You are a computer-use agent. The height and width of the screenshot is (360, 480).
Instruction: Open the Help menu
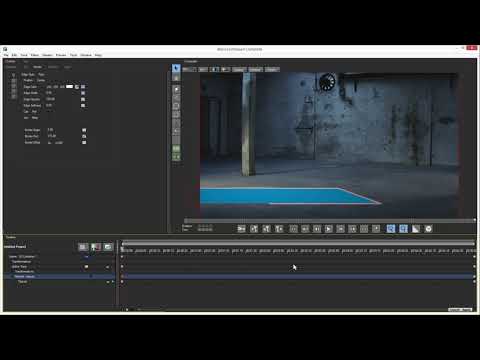click(98, 55)
